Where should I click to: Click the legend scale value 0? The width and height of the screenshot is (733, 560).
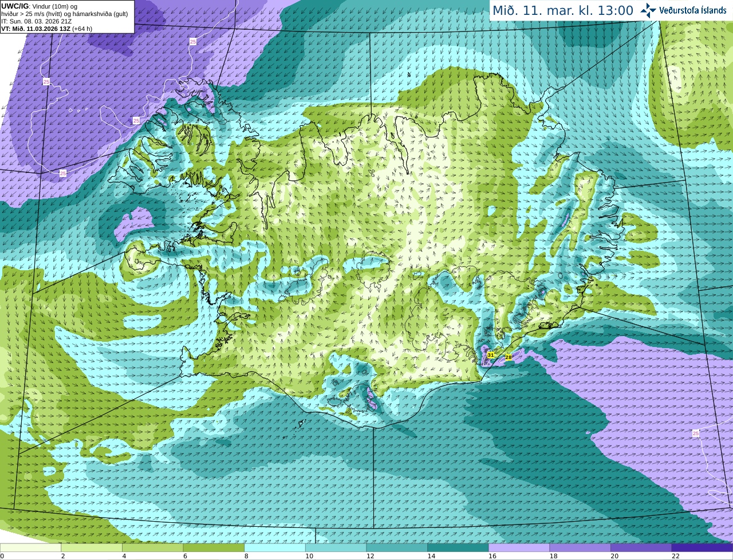pos(2,556)
